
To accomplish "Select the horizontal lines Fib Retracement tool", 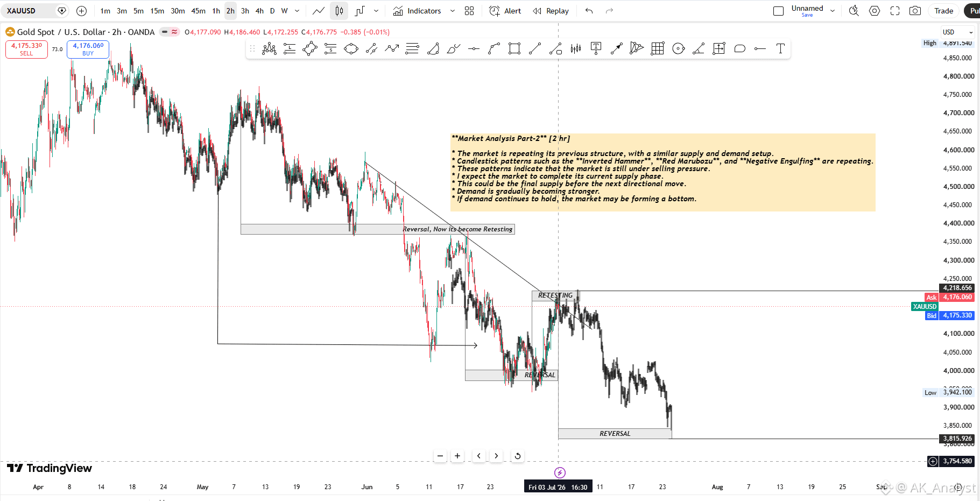I will 412,49.
